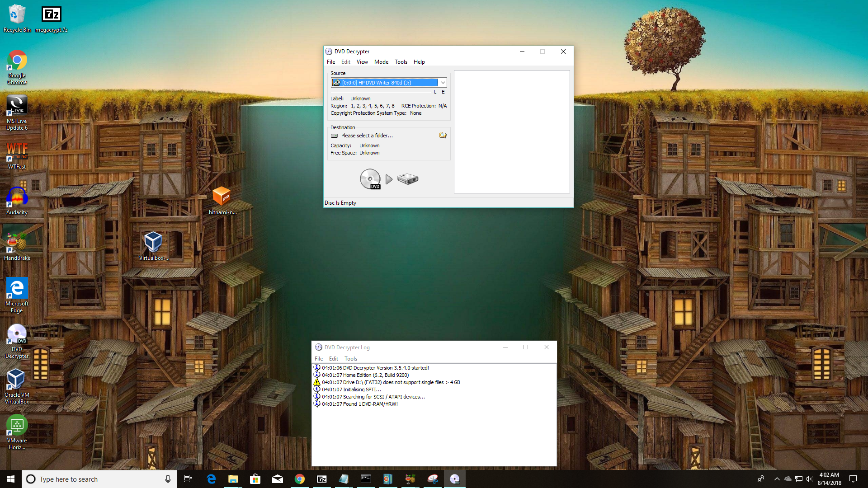Viewport: 868px width, 488px height.
Task: Open File menu in DVD Decrypter Log
Action: [x=318, y=358]
